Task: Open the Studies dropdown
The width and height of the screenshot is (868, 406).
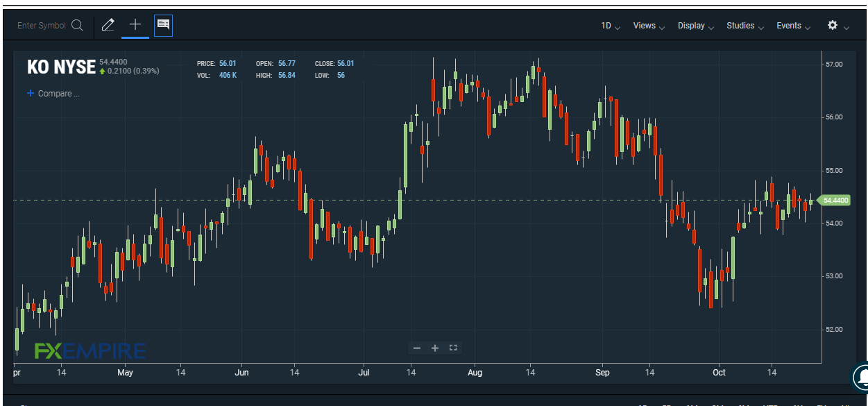Action: [745, 26]
